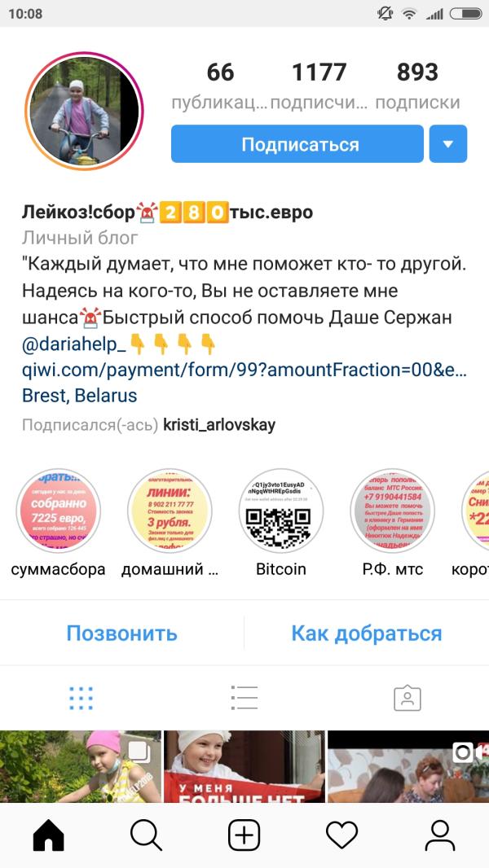The height and width of the screenshot is (868, 489).
Task: Tap Как добраться directions button
Action: (x=367, y=633)
